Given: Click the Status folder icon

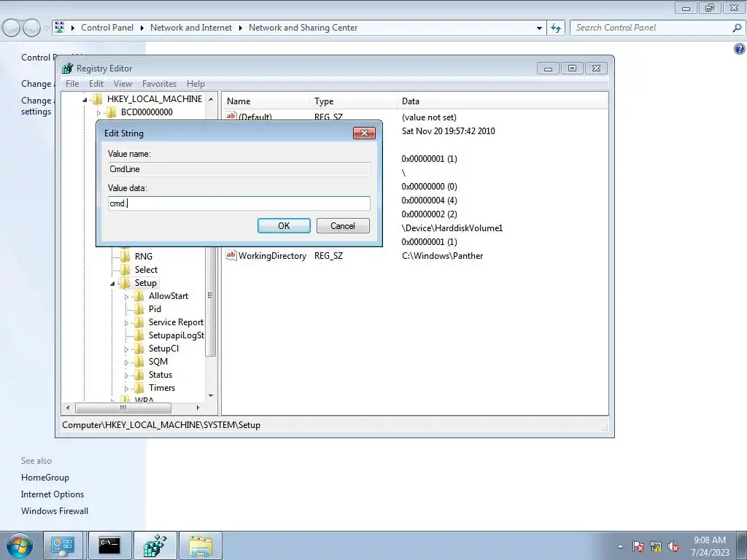Looking at the screenshot, I should pyautogui.click(x=139, y=375).
